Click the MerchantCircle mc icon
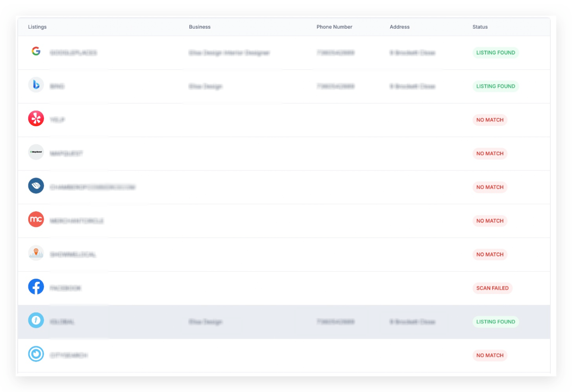 (36, 219)
